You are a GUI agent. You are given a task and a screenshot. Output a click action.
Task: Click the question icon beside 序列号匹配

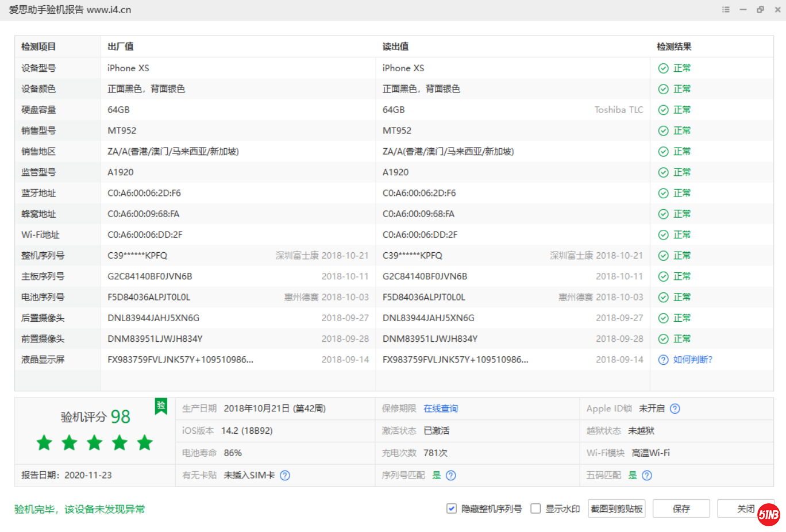tap(451, 475)
